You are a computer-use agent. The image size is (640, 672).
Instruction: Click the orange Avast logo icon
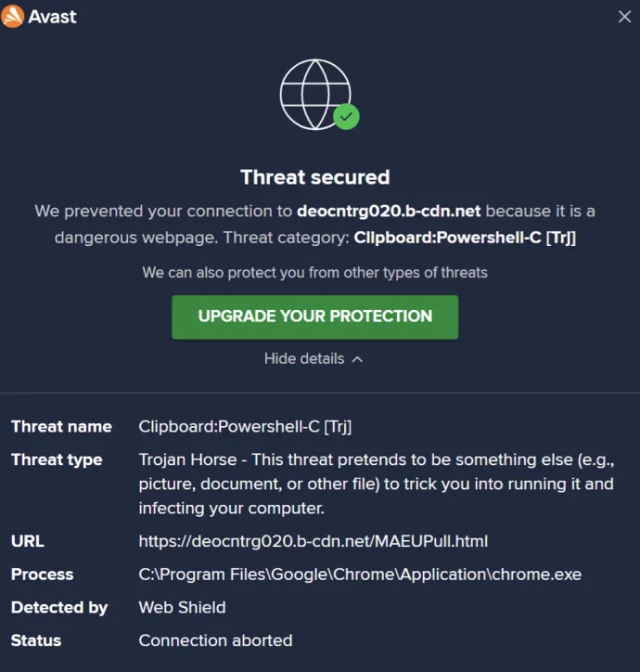tap(12, 17)
